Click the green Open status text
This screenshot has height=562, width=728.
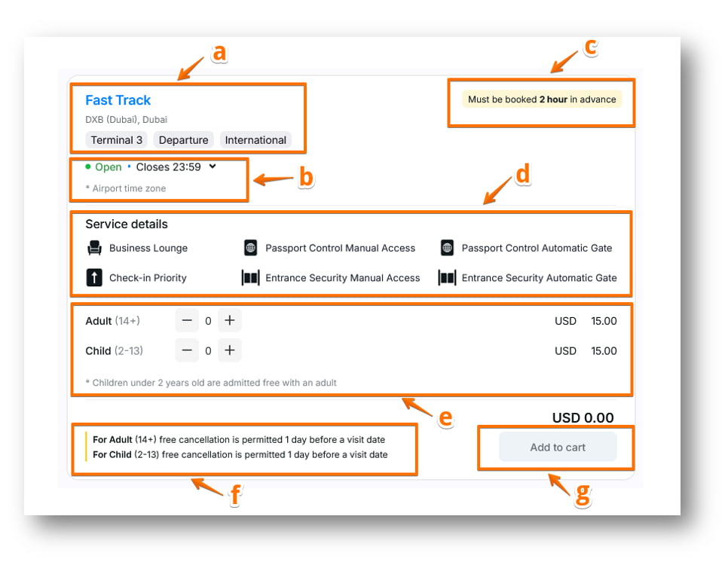pos(108,167)
